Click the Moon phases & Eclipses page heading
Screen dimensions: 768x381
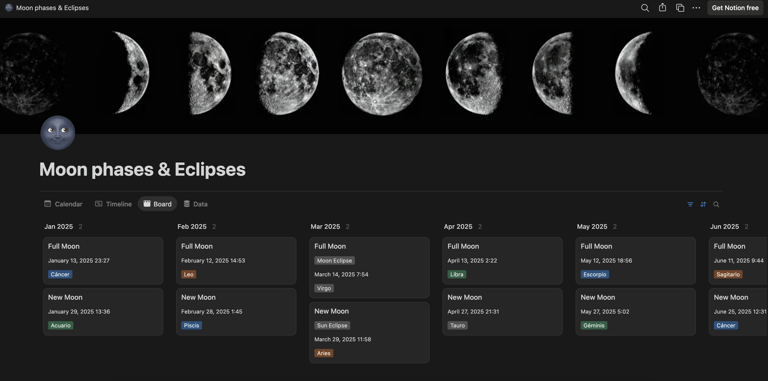(143, 169)
